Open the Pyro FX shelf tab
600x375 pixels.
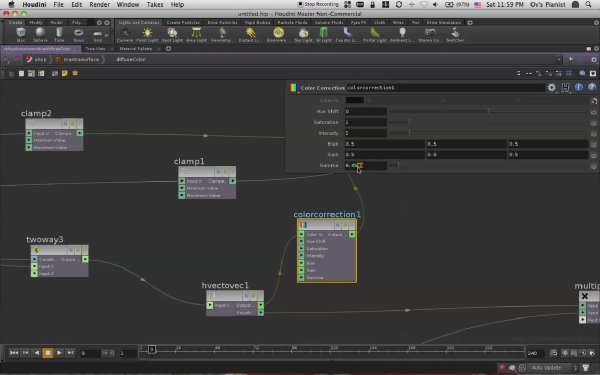tap(359, 22)
